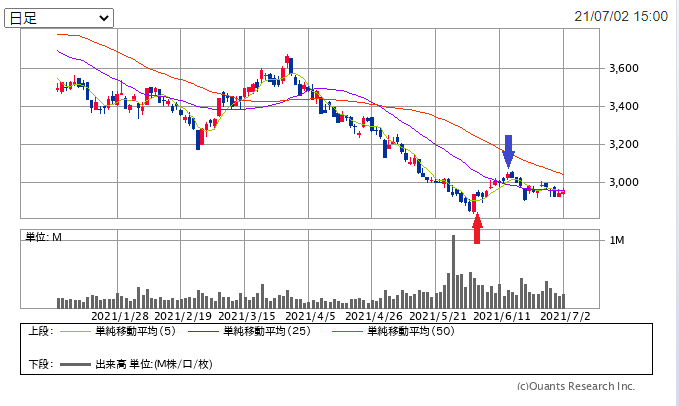
Task: Click the 21/07/02 15:00 timestamp
Action: tap(621, 17)
